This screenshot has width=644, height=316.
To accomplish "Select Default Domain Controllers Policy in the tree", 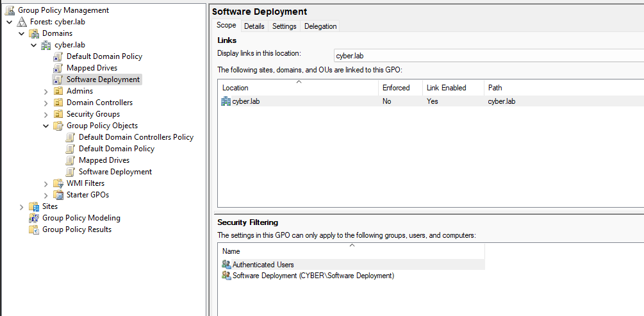I will click(136, 137).
